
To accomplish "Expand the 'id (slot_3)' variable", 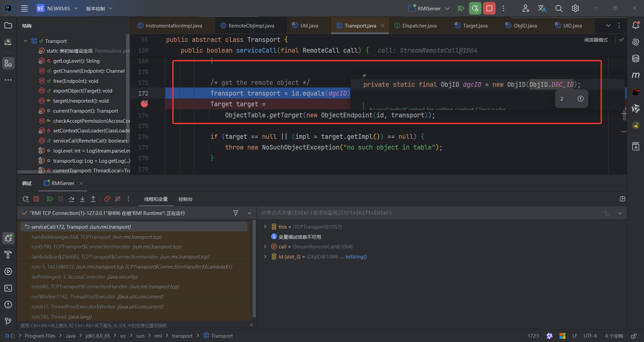I will pos(265,256).
